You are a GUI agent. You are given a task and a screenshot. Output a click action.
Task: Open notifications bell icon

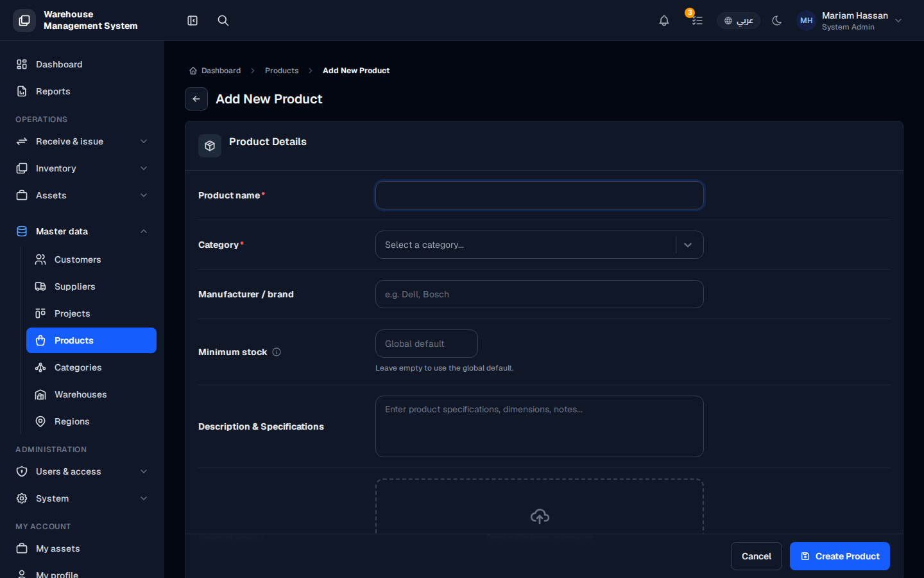[x=664, y=21]
